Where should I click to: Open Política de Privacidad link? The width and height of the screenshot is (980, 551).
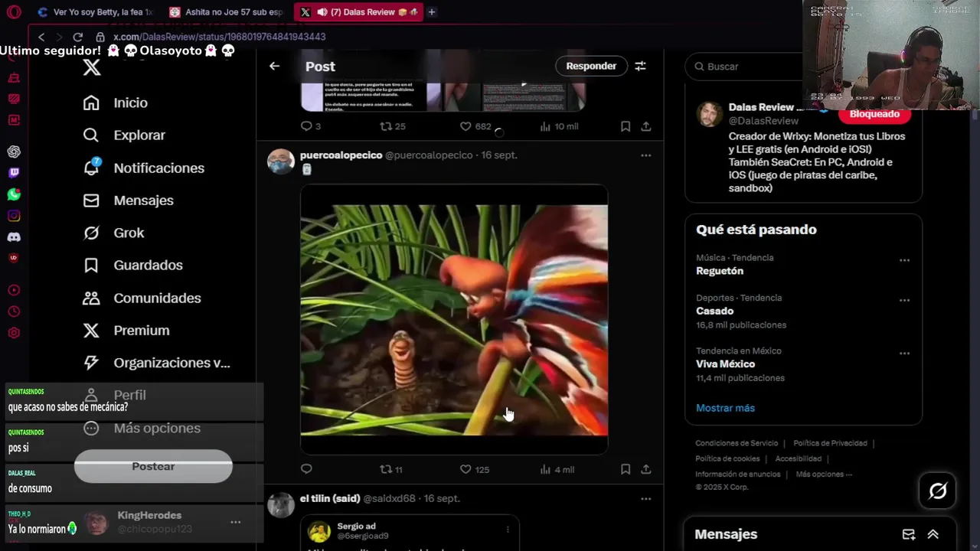pos(830,443)
